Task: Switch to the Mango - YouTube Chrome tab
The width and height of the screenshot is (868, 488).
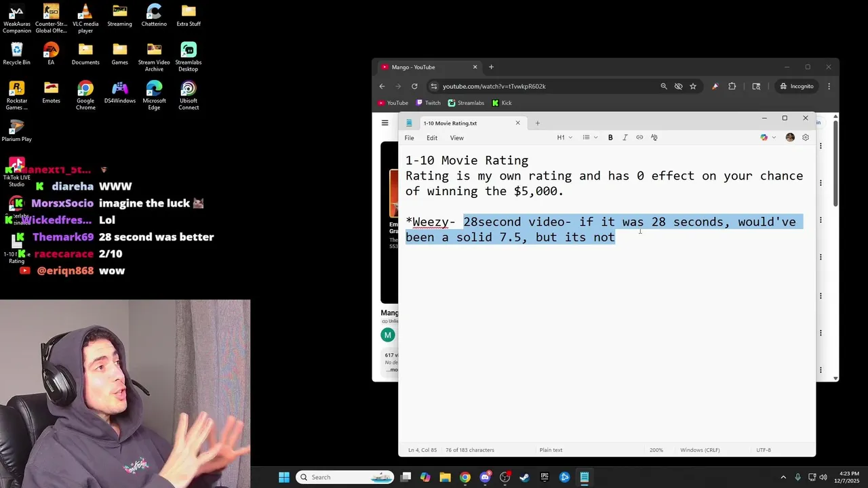Action: [427, 67]
